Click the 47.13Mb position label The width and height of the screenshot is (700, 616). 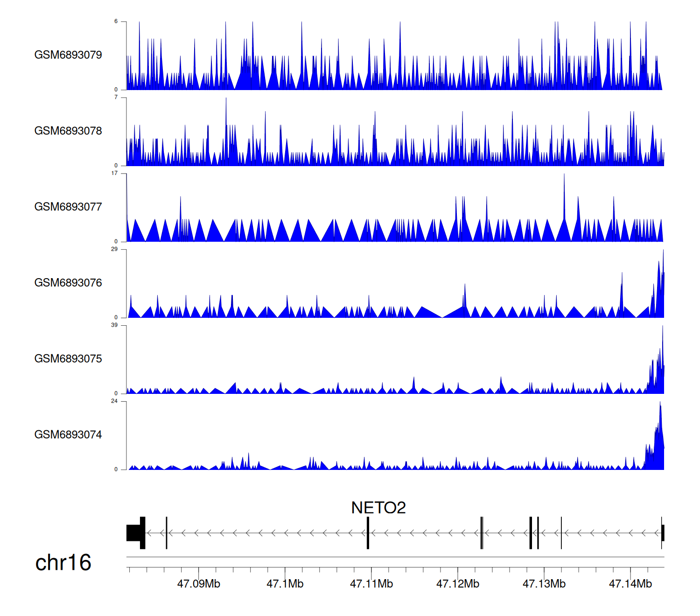(x=544, y=584)
